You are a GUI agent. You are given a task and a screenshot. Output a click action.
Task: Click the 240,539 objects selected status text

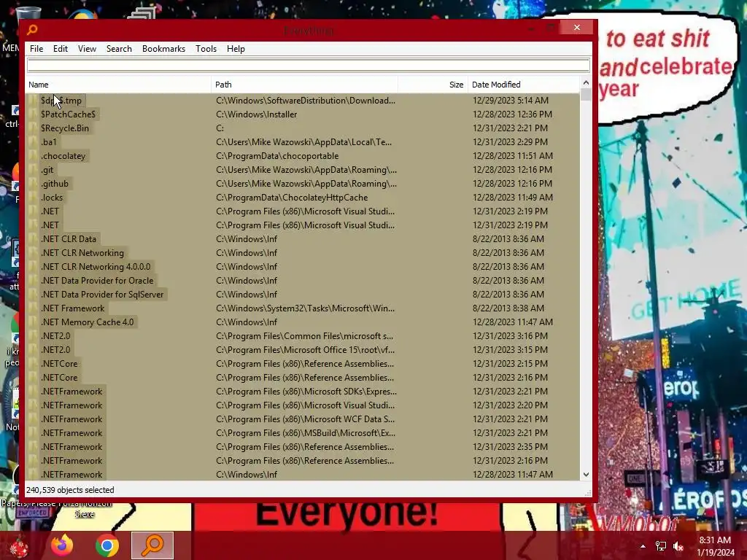pos(70,489)
